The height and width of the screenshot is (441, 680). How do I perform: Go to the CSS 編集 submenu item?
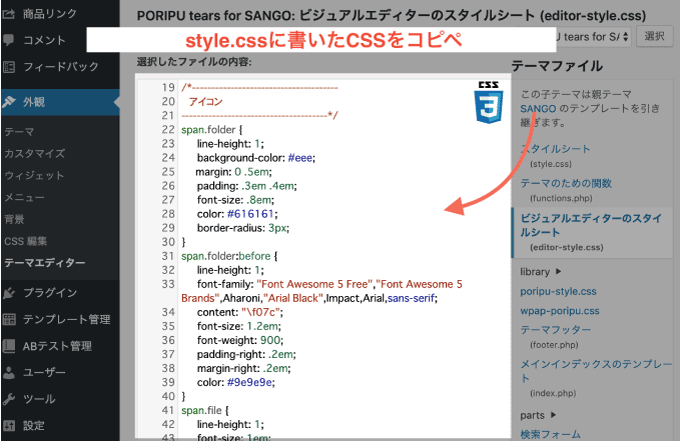(x=26, y=241)
